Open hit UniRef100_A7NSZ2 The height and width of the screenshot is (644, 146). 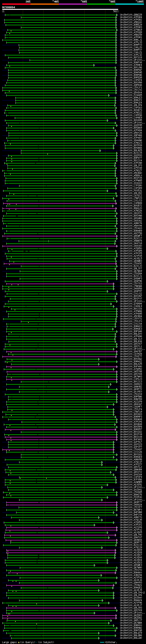[x=131, y=113]
